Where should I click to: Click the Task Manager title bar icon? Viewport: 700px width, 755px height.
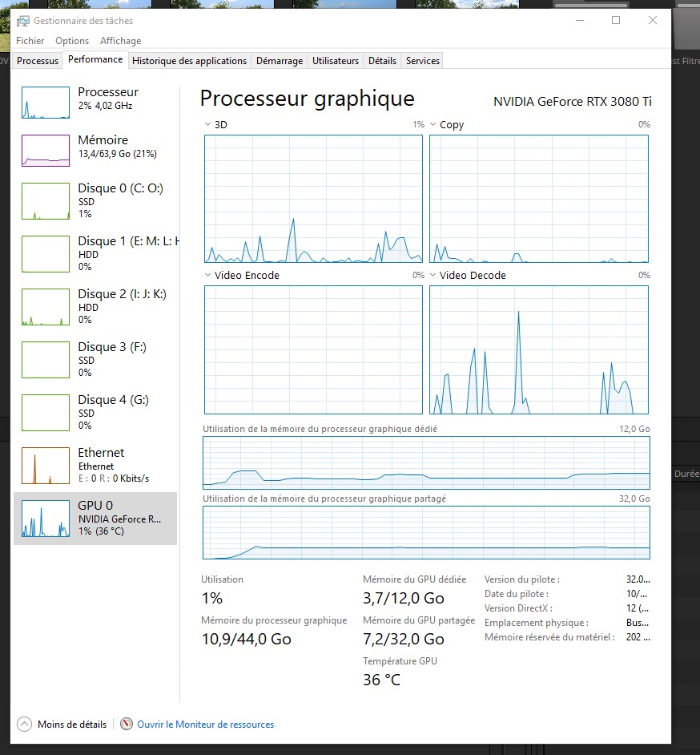pyautogui.click(x=22, y=21)
